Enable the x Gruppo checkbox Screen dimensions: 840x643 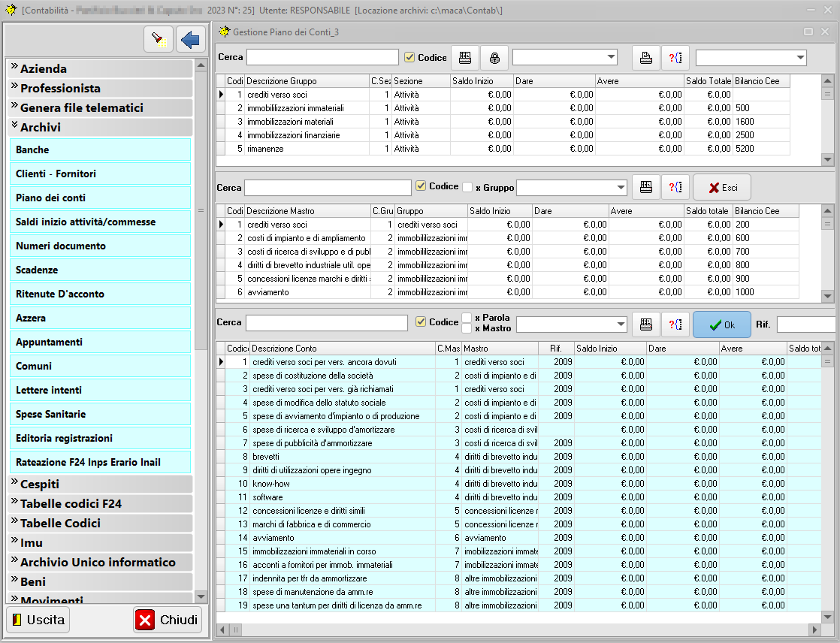coord(467,187)
